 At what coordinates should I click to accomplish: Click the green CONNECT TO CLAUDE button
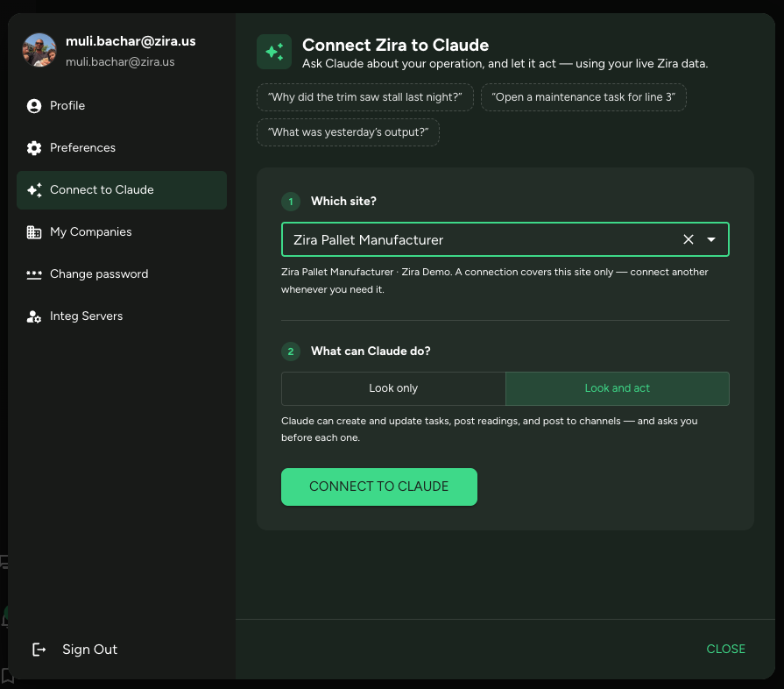(379, 487)
